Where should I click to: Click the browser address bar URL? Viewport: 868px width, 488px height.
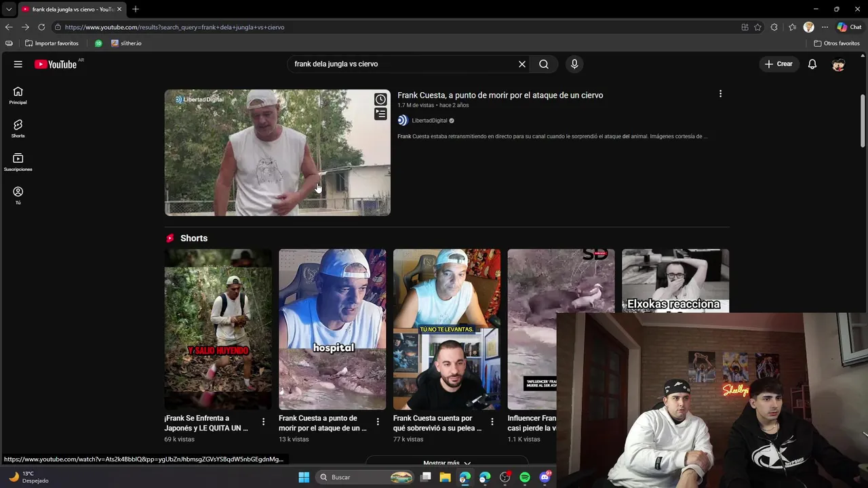(x=174, y=27)
